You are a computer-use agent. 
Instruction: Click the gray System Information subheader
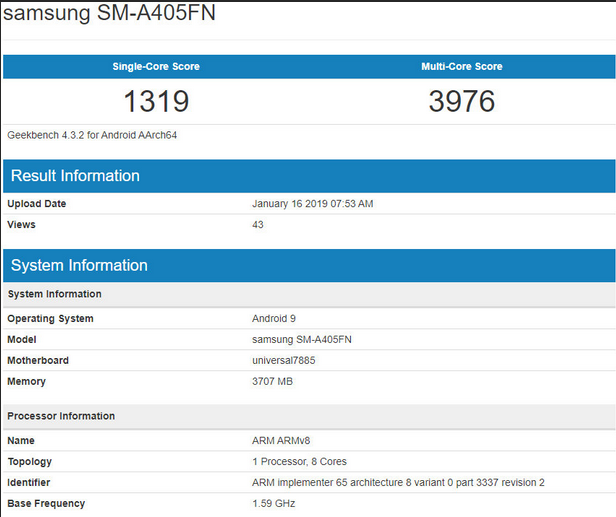(x=309, y=294)
